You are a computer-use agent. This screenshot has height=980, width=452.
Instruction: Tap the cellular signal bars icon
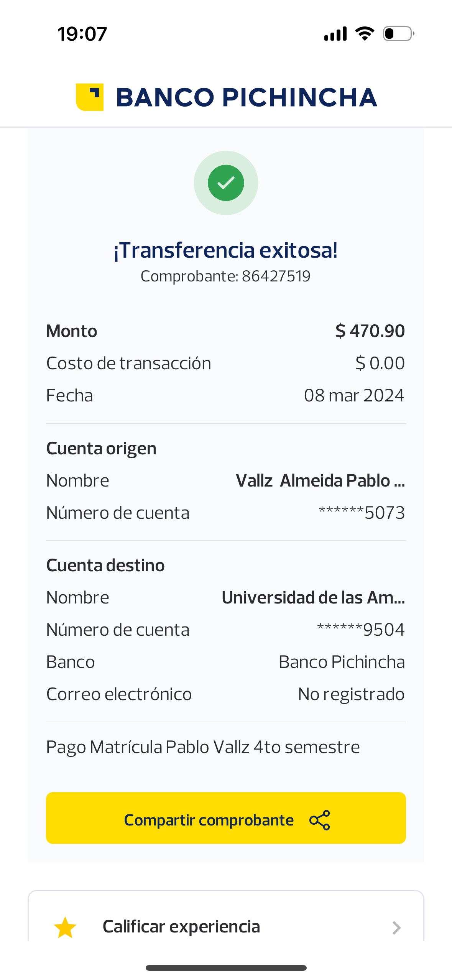tap(335, 34)
